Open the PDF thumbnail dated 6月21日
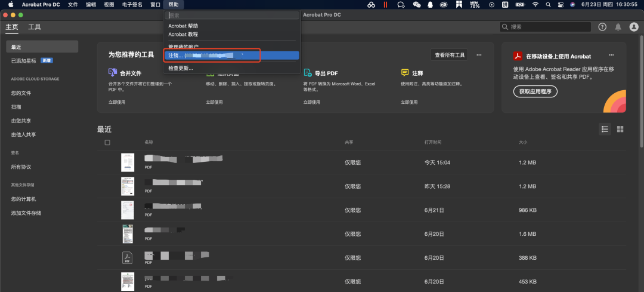644x292 pixels. point(128,210)
